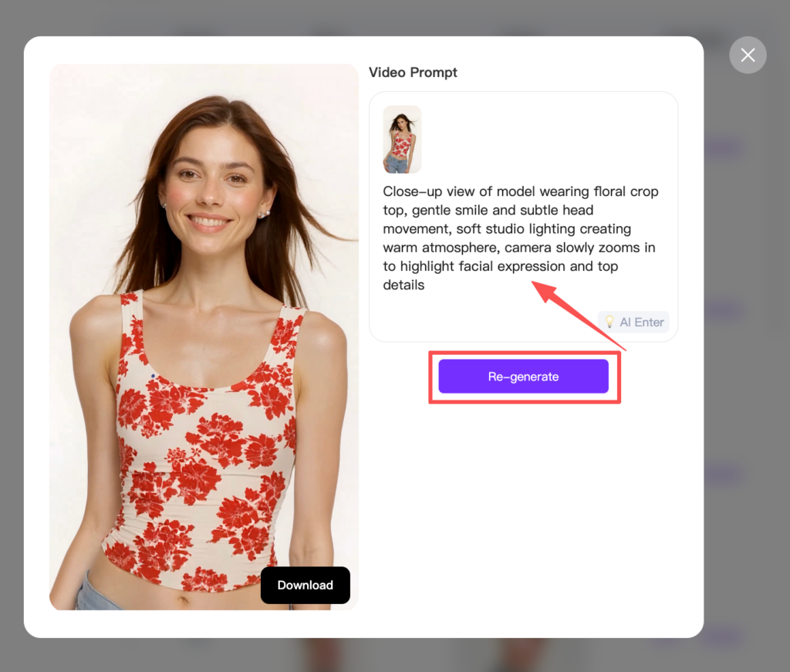790x672 pixels.
Task: Click the Re-generate button
Action: [x=523, y=377]
